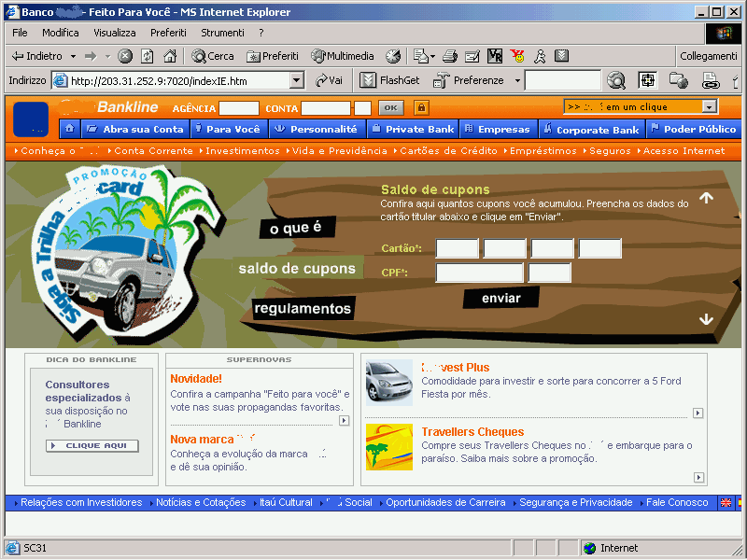
Task: Click the first Cartão number field
Action: tap(457, 248)
